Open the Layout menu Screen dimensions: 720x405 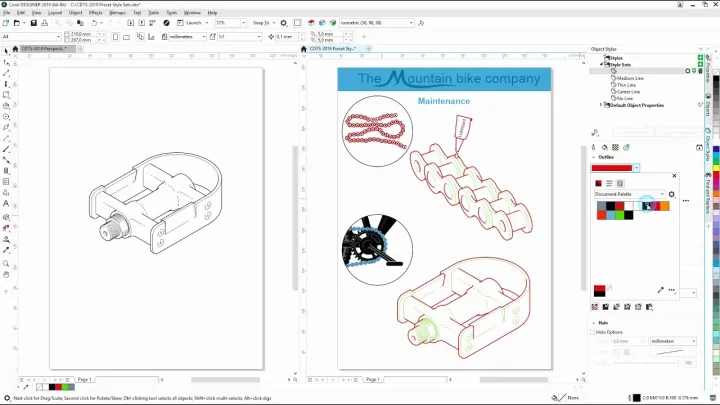(x=55, y=13)
